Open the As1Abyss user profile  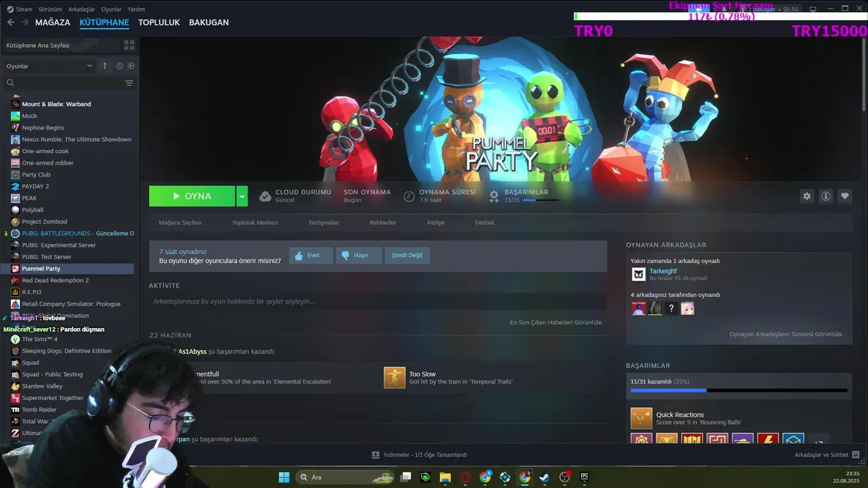[193, 352]
